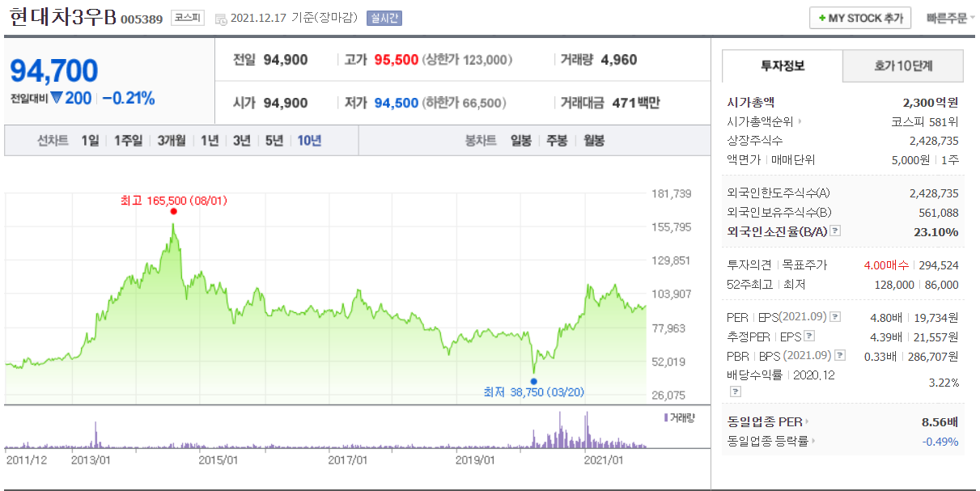Select the 1년 line chart period
The image size is (980, 491).
(x=210, y=140)
